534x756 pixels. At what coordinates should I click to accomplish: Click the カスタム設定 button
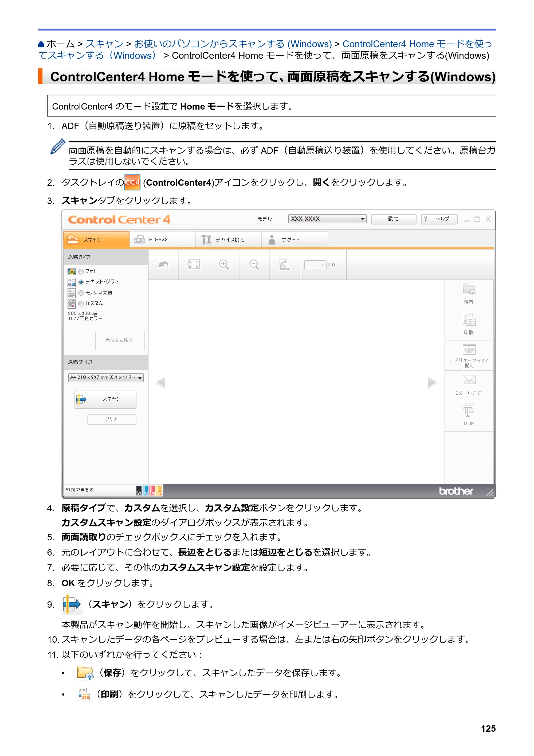pos(120,341)
